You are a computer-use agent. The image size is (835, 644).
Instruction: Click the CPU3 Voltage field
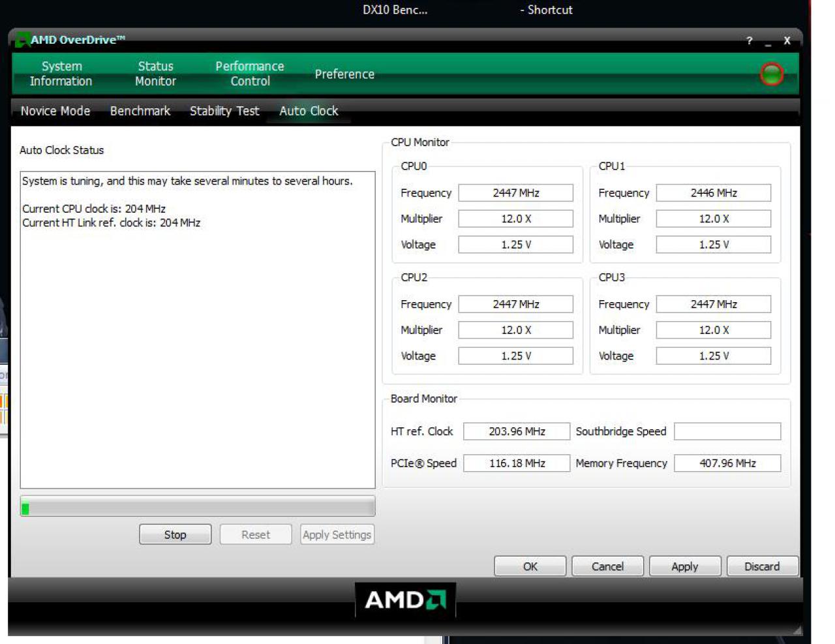click(x=714, y=356)
